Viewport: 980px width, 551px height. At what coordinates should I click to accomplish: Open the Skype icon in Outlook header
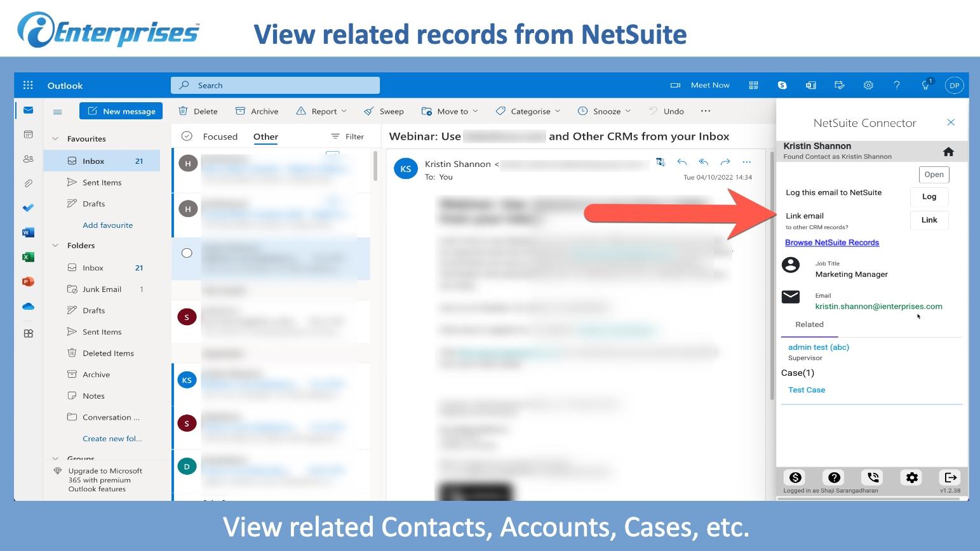pos(782,85)
